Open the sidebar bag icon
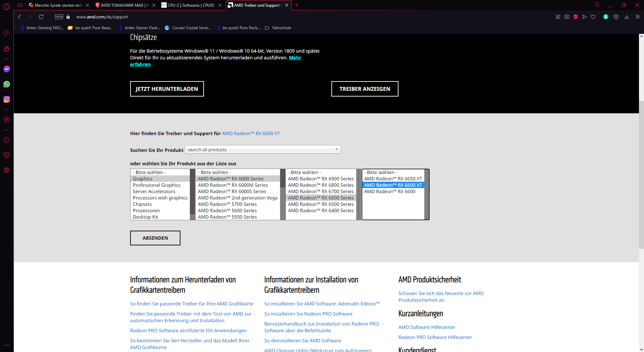 (x=7, y=49)
